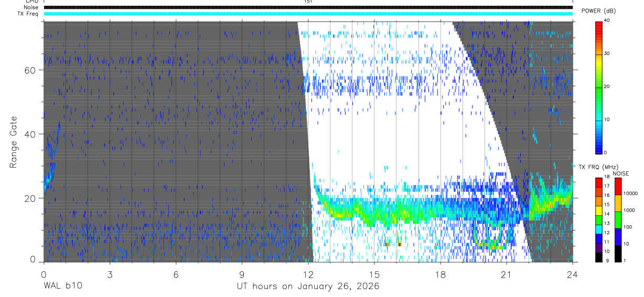Click the '6' hour tick on the time axis

point(176,274)
